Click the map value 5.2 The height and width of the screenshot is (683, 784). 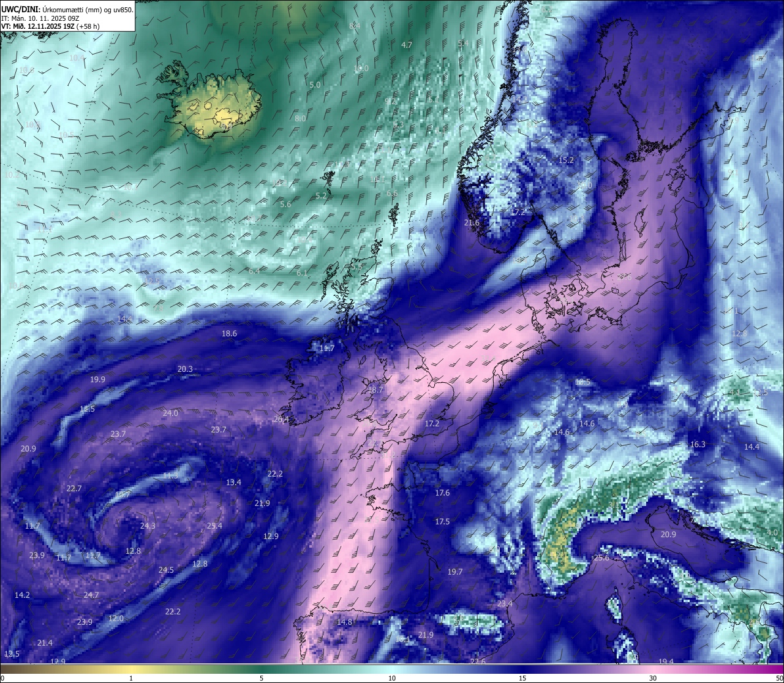coord(321,195)
